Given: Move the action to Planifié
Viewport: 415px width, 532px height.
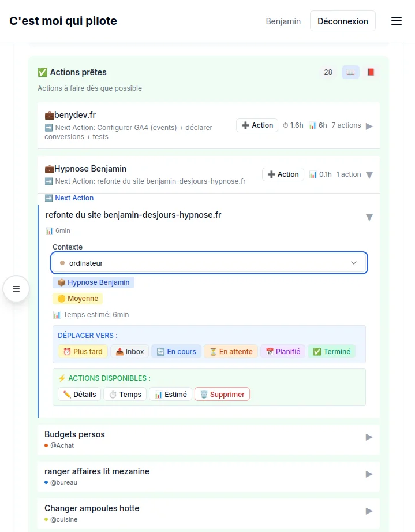Looking at the screenshot, I should 283,351.
